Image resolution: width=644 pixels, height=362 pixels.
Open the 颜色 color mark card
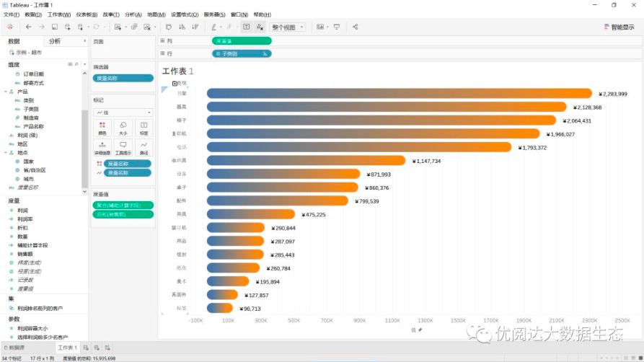(102, 128)
